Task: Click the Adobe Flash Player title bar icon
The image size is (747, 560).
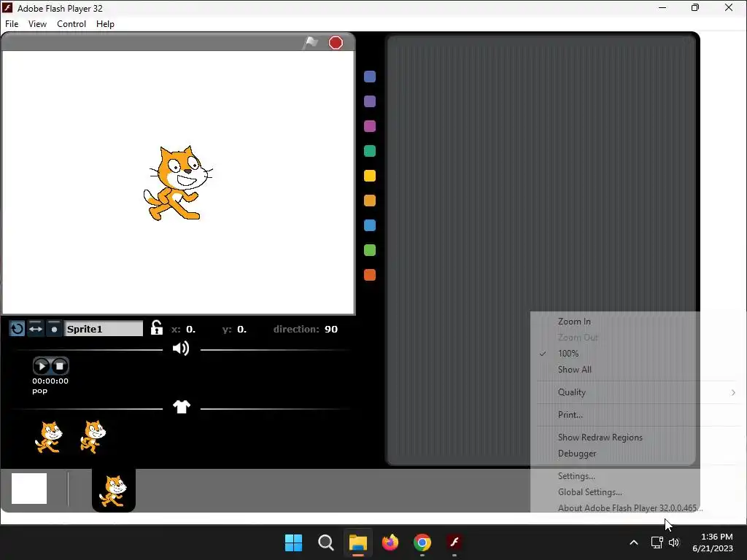Action: 7,7
